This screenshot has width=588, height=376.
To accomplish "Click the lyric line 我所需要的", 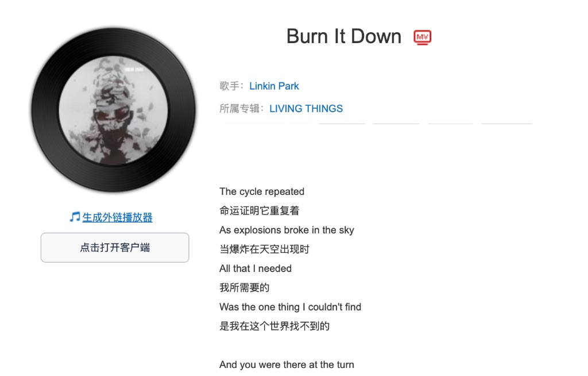I will coord(245,287).
